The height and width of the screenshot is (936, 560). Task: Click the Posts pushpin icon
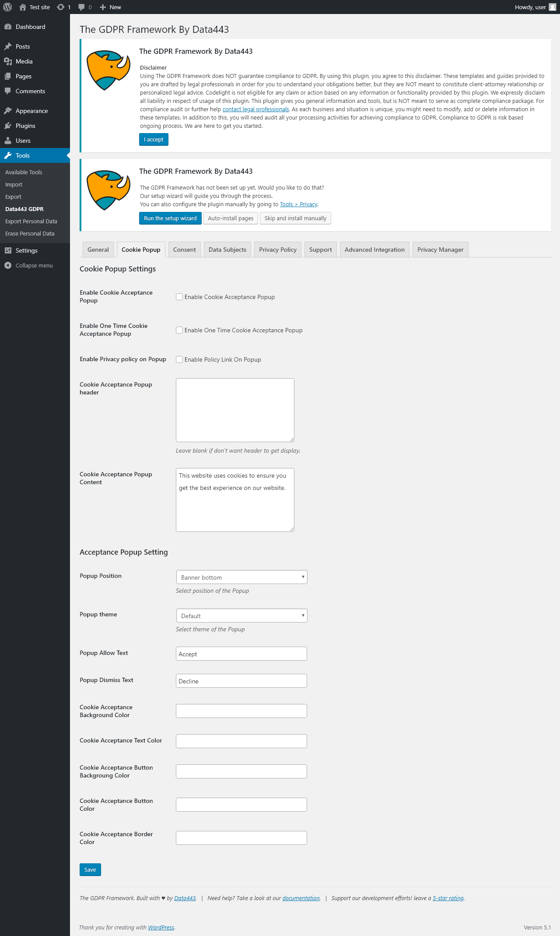point(8,46)
